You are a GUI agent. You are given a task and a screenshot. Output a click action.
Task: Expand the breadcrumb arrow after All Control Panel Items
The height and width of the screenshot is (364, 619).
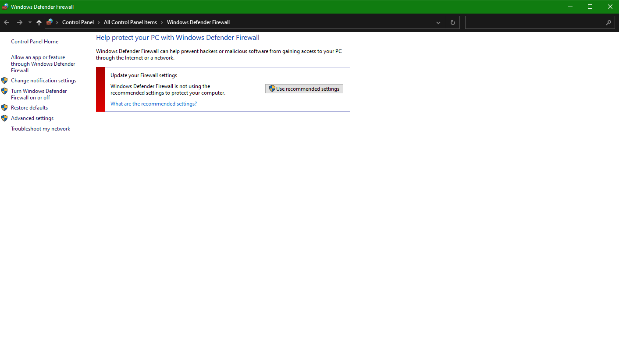coord(161,22)
